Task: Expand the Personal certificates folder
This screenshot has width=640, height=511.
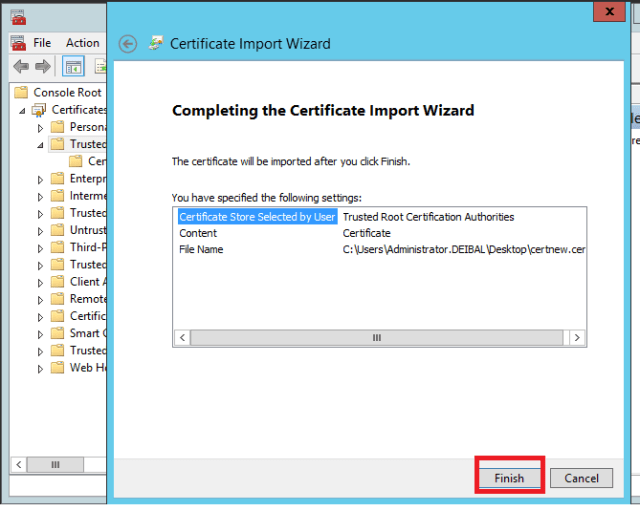Action: pos(41,128)
